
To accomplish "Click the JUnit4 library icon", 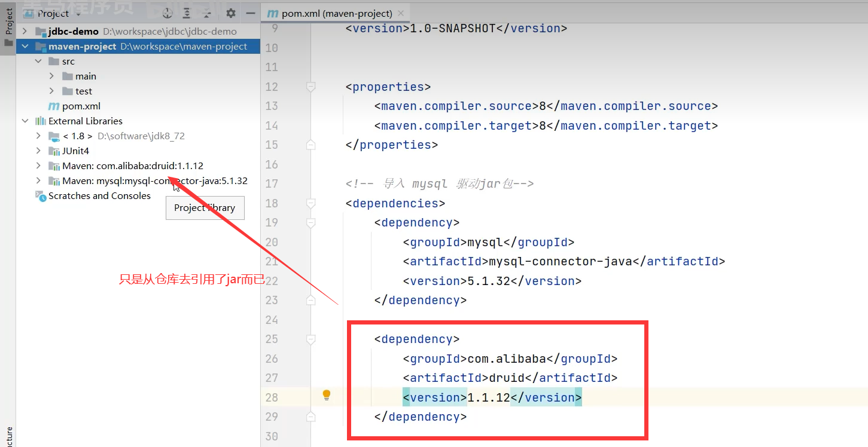I will (x=54, y=151).
